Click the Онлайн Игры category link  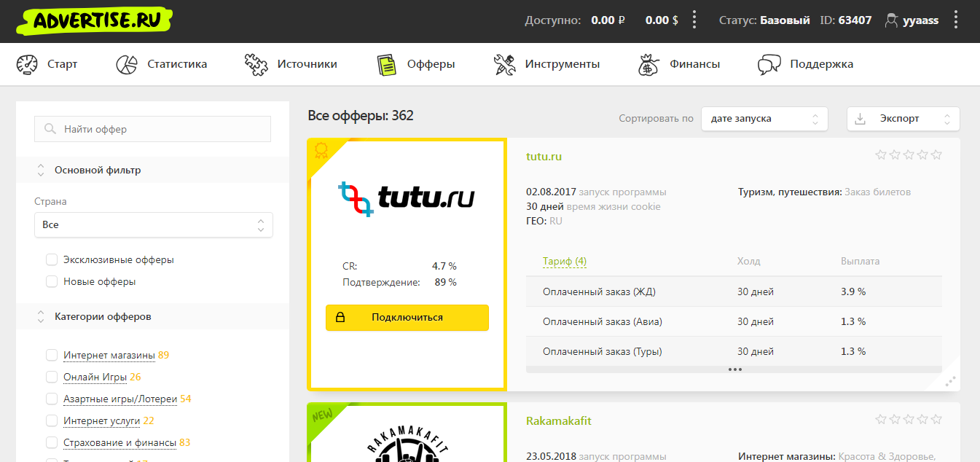pos(95,377)
